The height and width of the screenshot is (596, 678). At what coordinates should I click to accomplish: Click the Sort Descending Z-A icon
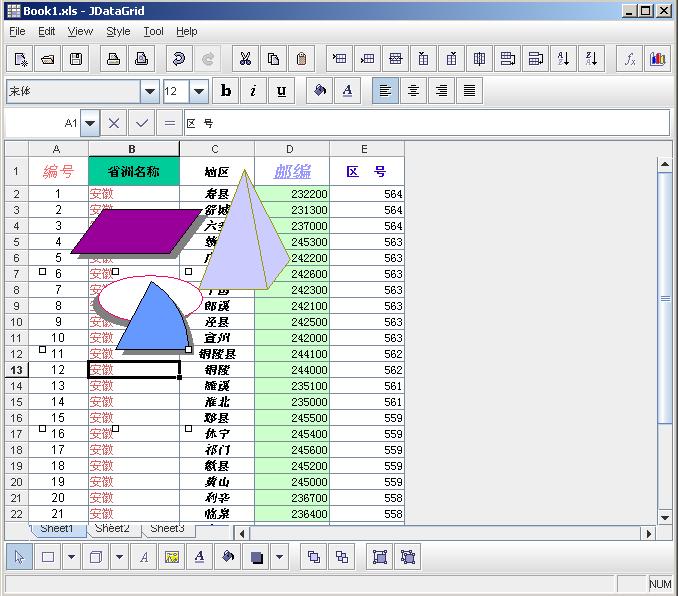click(591, 59)
